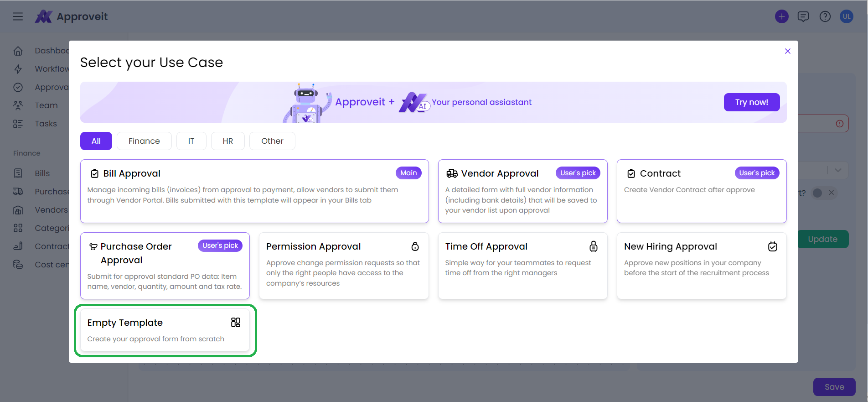
Task: Click User's pick badge on Contract card
Action: click(757, 173)
